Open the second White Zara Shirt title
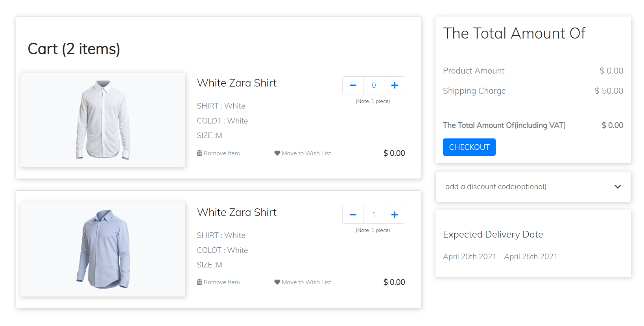The width and height of the screenshot is (644, 326). click(x=237, y=212)
